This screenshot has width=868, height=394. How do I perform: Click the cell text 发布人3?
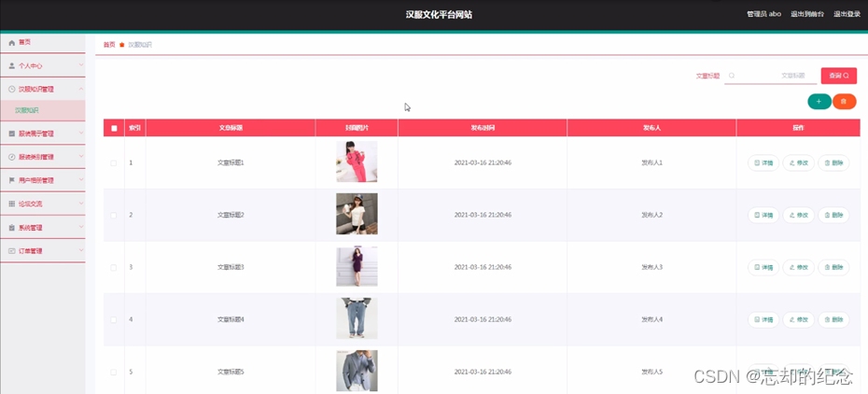[x=652, y=267]
